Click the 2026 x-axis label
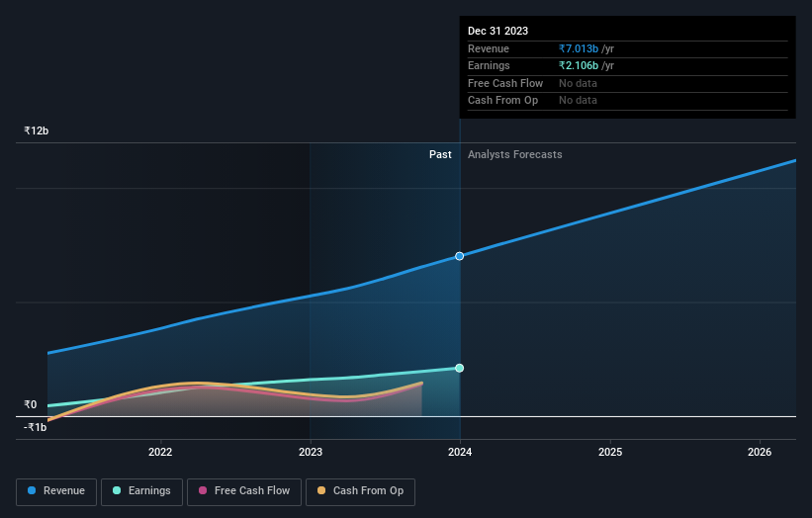 760,452
